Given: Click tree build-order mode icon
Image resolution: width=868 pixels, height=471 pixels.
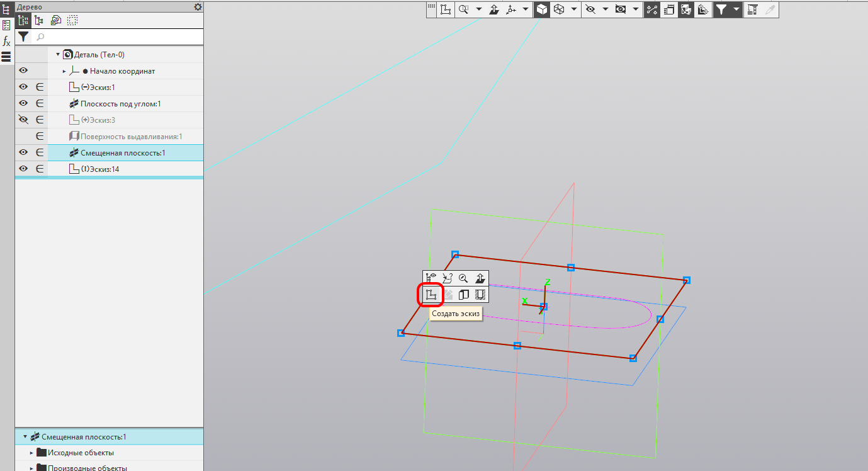Looking at the screenshot, I should point(24,20).
